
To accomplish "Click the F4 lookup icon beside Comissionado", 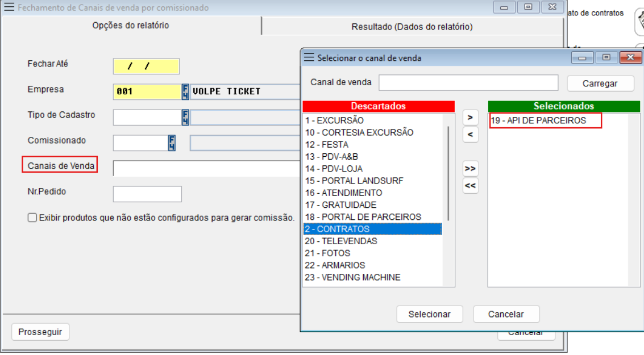I will pyautogui.click(x=172, y=143).
